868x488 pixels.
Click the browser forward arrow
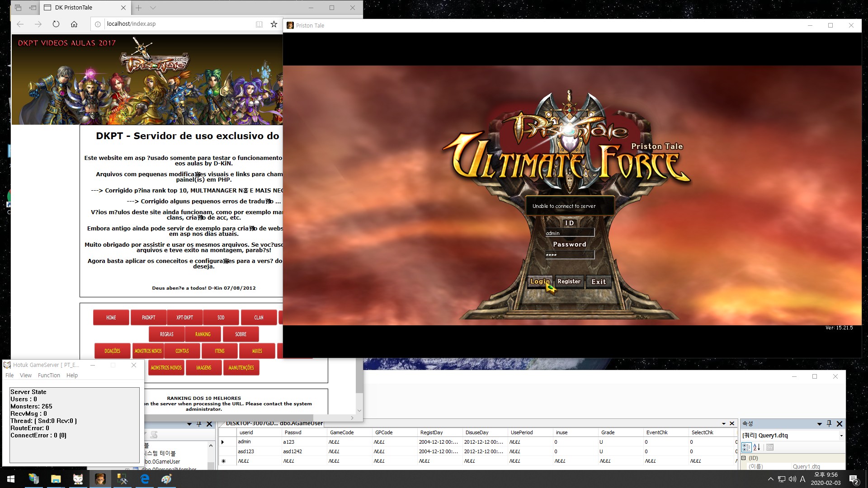38,24
